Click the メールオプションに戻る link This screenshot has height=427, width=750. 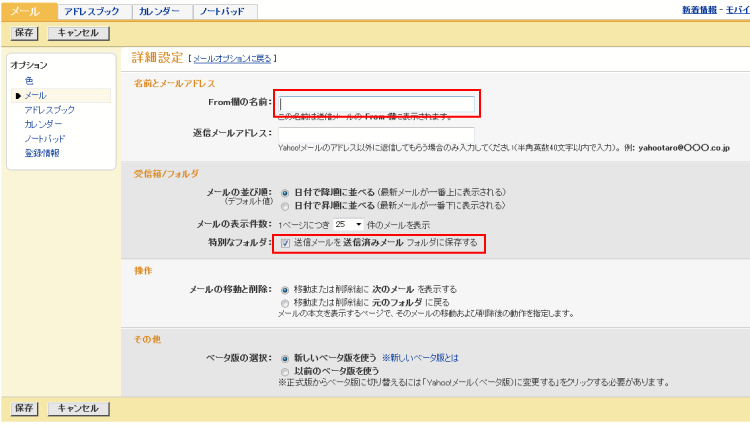(232, 59)
